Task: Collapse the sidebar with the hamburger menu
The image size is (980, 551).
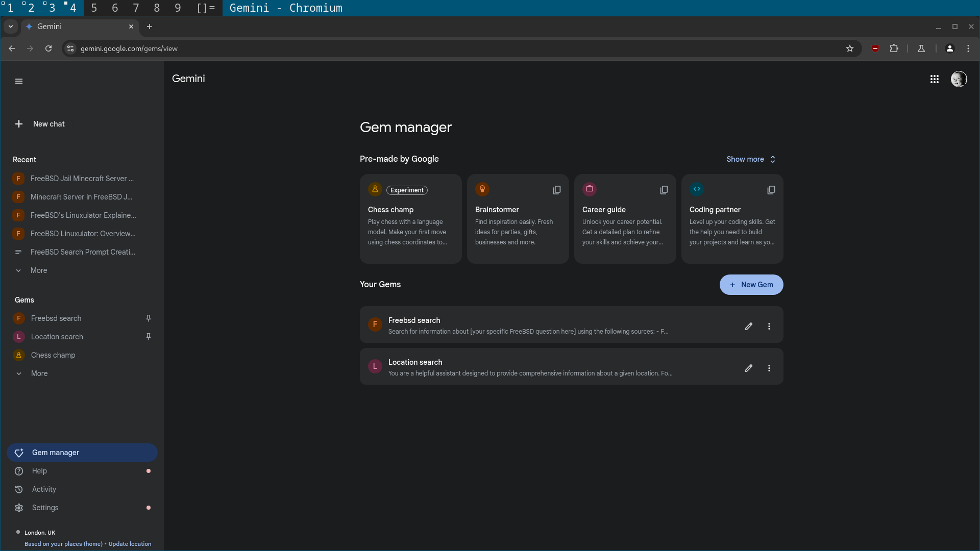Action: pos(19,81)
